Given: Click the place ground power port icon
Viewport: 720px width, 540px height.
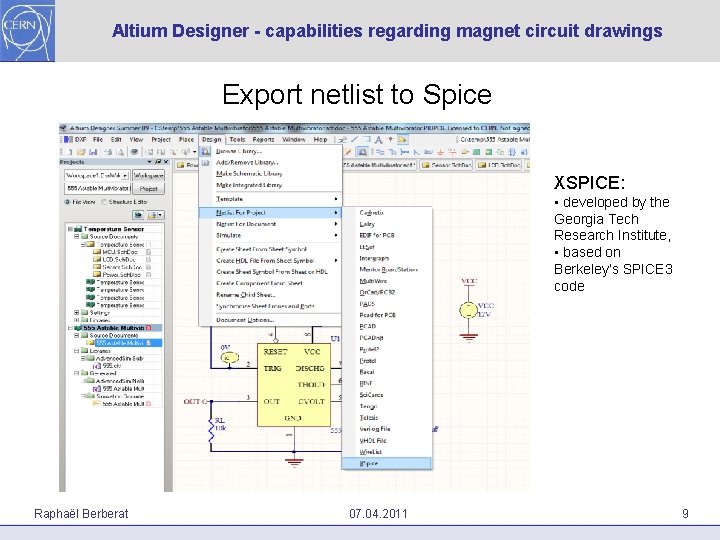Looking at the screenshot, I should point(440,152).
